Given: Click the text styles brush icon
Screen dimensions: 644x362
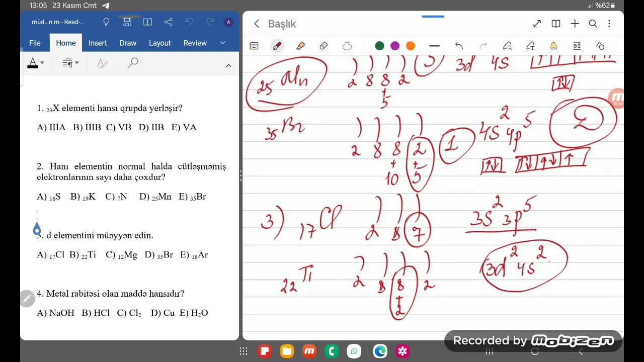Looking at the screenshot, I should click(x=102, y=63).
